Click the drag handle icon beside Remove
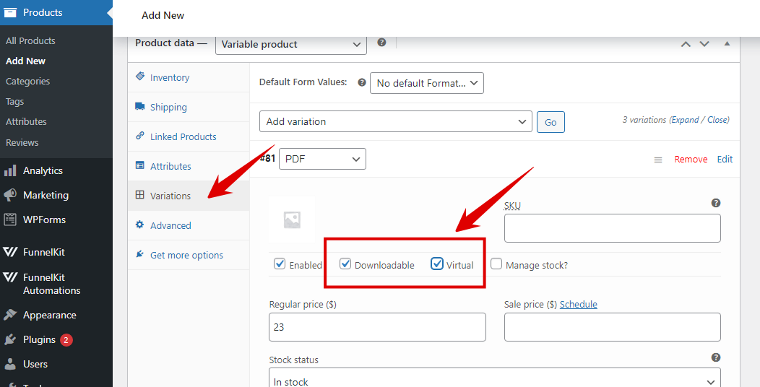760x387 pixels. (x=658, y=160)
